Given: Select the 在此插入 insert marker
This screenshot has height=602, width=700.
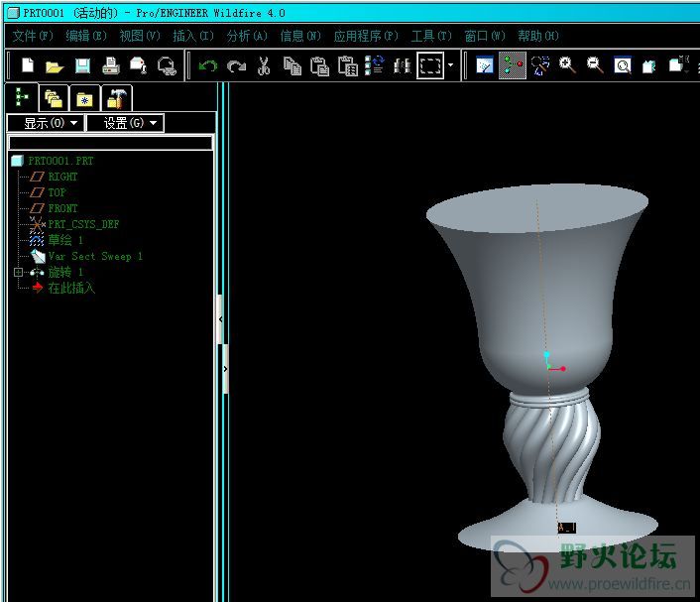Looking at the screenshot, I should [x=71, y=288].
